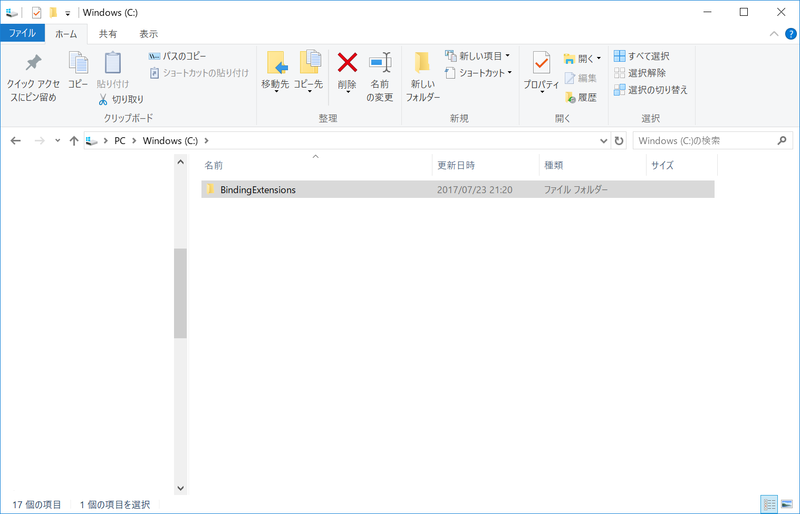800x514 pixels.
Task: Open the recent locations dropdown arrow
Action: coord(57,141)
